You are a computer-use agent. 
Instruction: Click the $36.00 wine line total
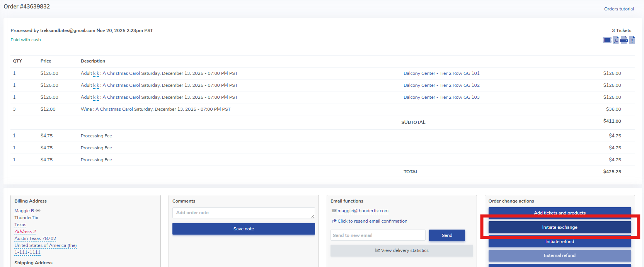(x=613, y=109)
